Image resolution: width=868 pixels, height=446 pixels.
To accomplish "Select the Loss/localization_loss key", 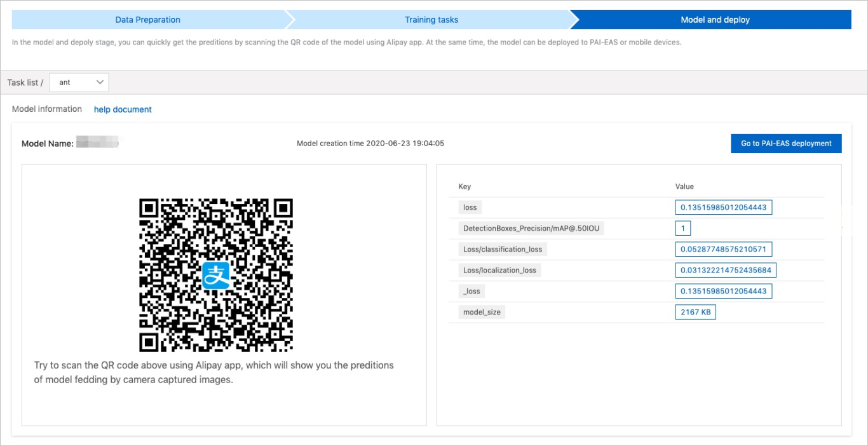I will click(x=500, y=271).
